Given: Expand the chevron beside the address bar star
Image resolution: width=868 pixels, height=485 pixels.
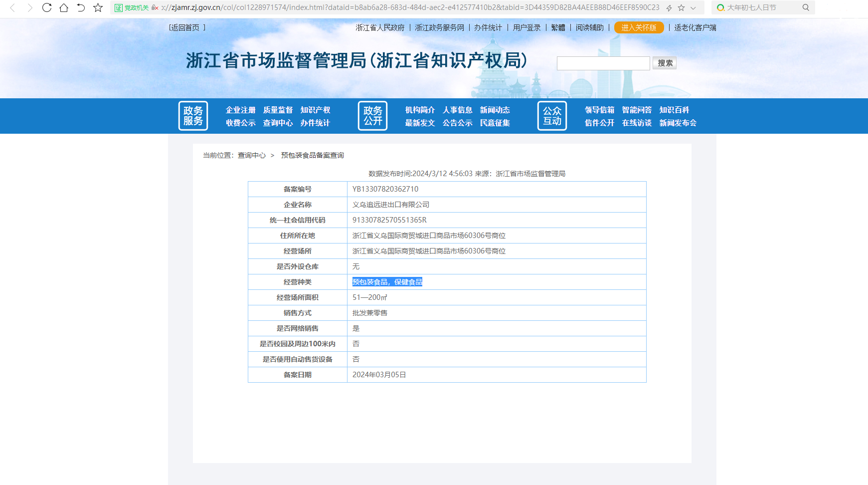Looking at the screenshot, I should (x=693, y=8).
